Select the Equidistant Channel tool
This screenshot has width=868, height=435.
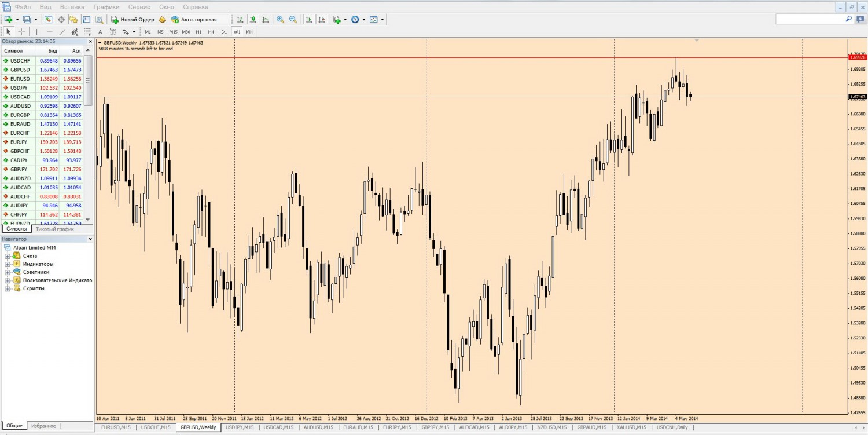[x=75, y=32]
